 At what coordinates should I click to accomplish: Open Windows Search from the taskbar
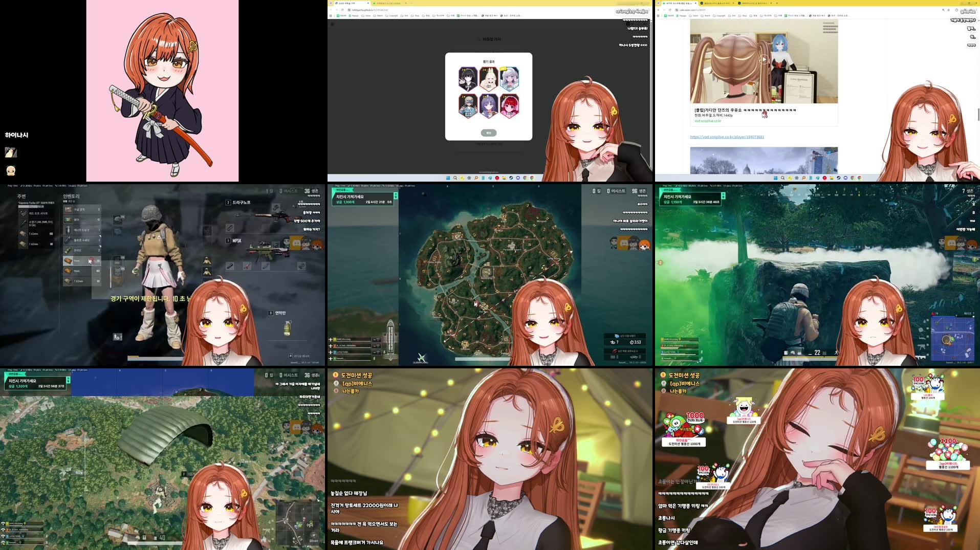coord(455,179)
